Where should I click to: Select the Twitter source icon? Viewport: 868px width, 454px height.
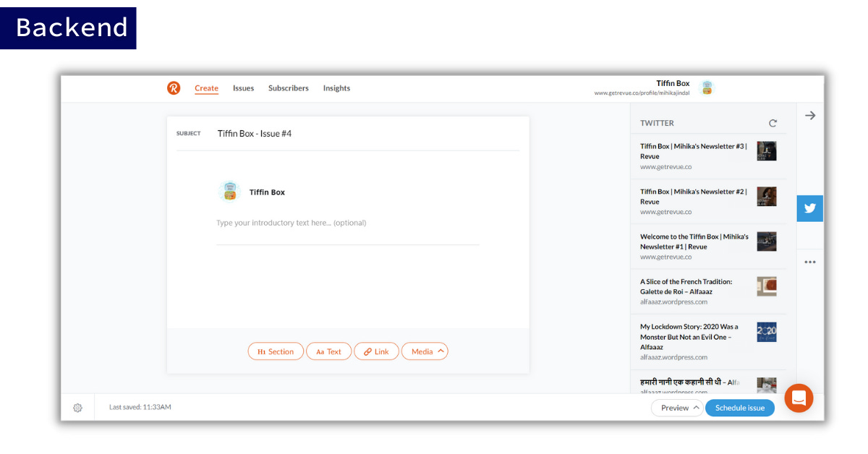[809, 208]
